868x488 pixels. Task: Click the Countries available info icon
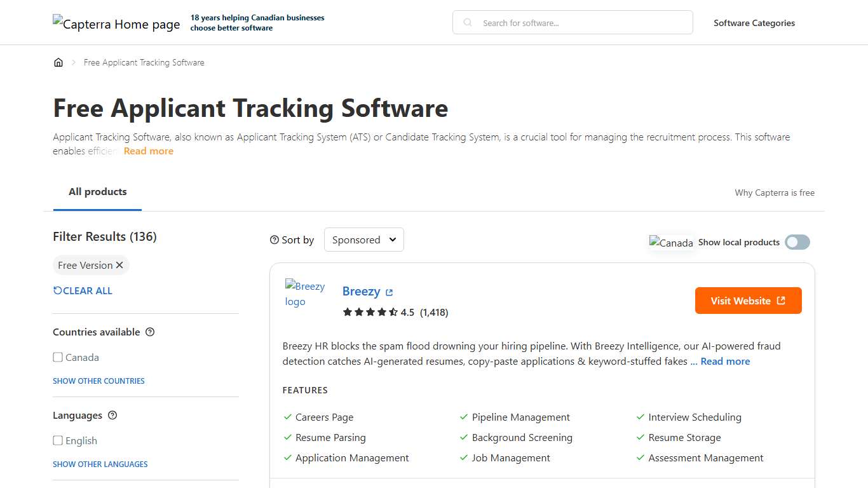click(150, 332)
